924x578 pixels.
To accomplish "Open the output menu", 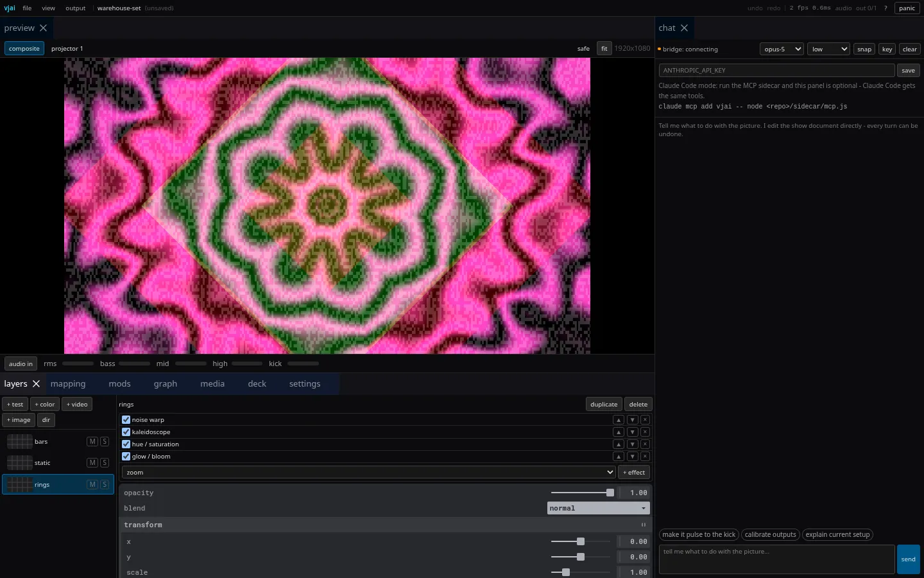I will tap(75, 8).
